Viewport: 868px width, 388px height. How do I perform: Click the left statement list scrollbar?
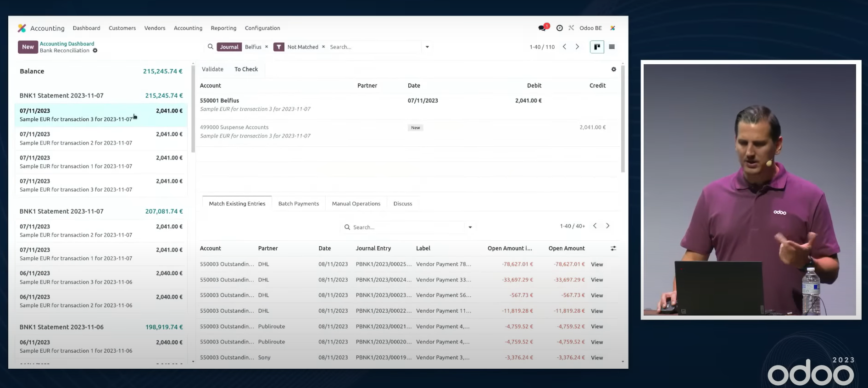pos(193,109)
